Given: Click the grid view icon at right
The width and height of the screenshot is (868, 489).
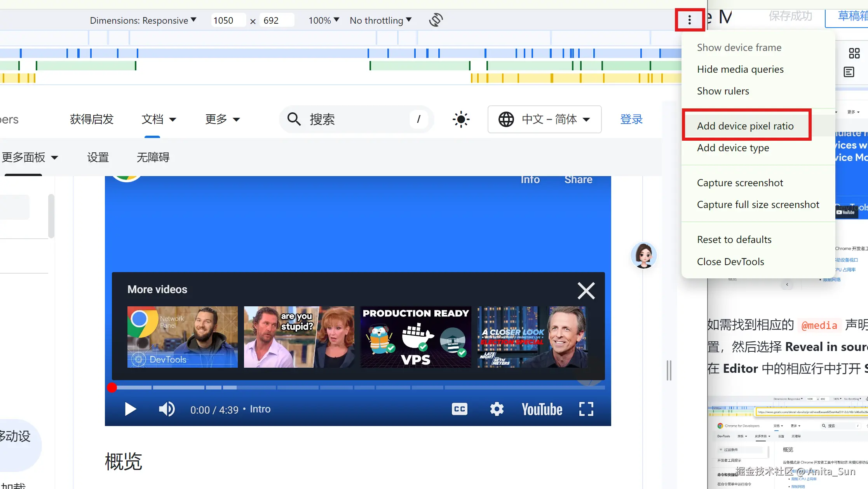Looking at the screenshot, I should pyautogui.click(x=854, y=53).
